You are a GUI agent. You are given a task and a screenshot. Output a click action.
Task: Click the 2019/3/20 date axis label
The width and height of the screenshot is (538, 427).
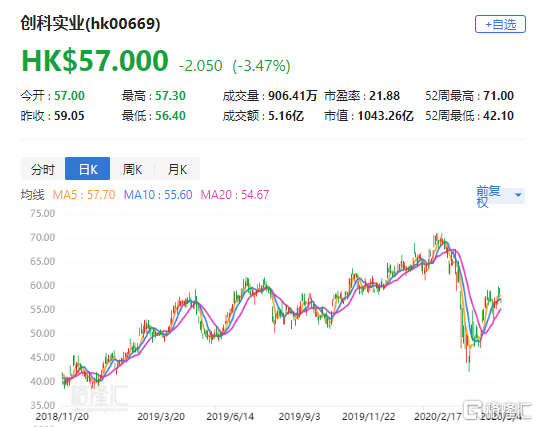click(161, 416)
